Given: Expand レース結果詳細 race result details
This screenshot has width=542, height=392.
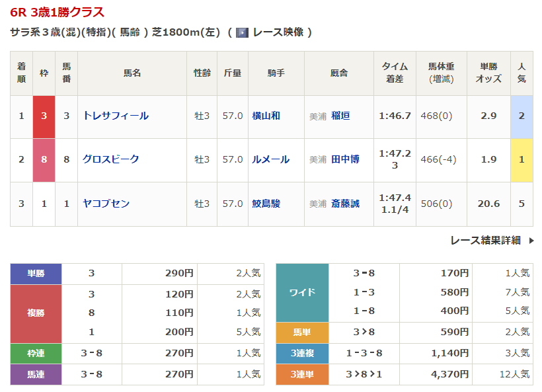Looking at the screenshot, I should 485,241.
